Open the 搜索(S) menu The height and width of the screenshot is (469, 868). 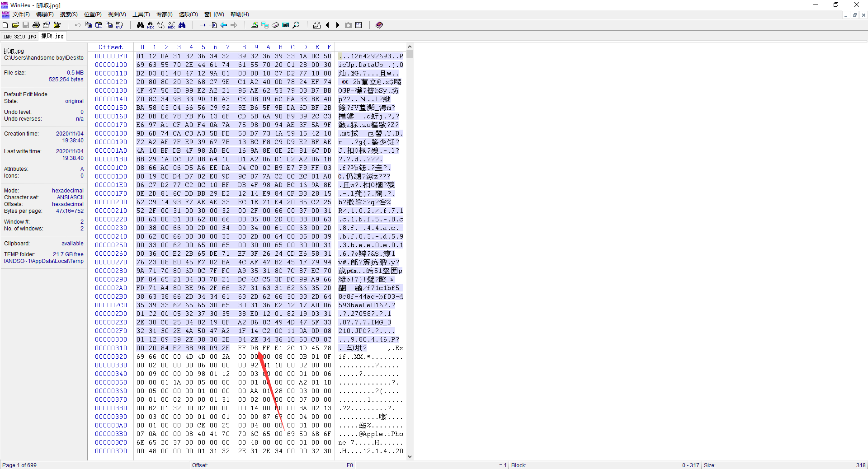(x=69, y=14)
